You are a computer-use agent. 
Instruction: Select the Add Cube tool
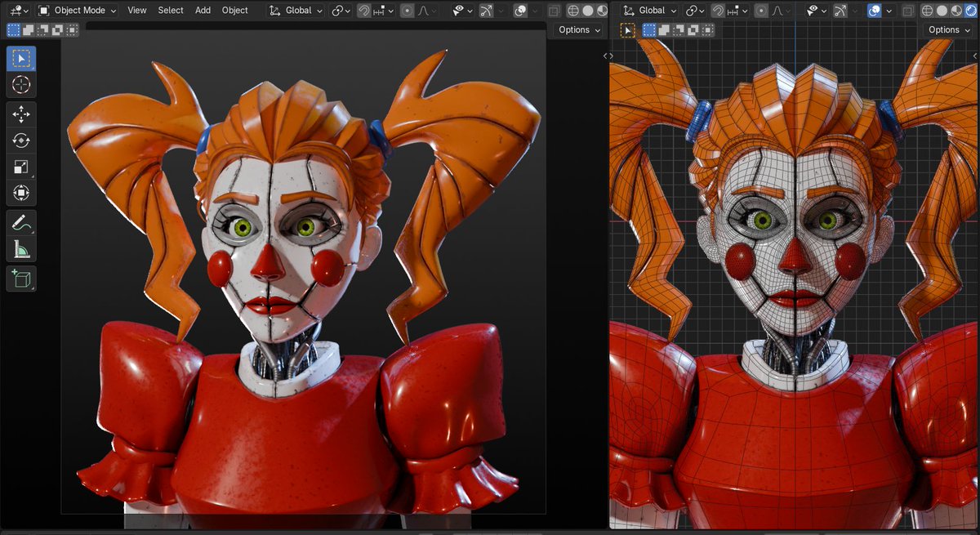(21, 279)
